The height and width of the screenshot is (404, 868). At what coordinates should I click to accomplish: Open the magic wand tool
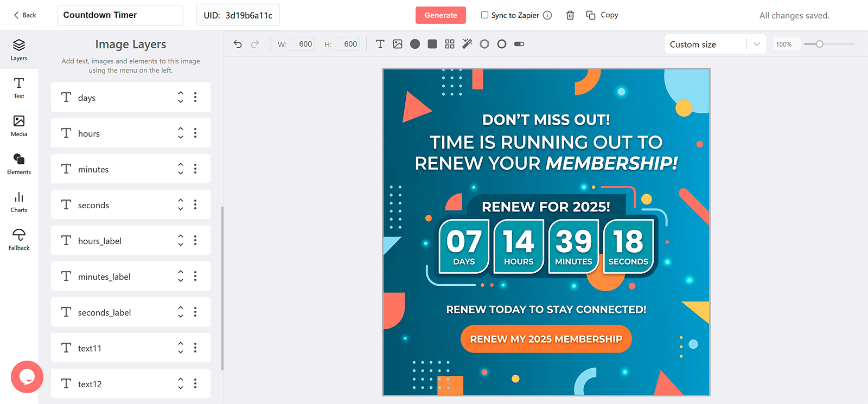(467, 44)
